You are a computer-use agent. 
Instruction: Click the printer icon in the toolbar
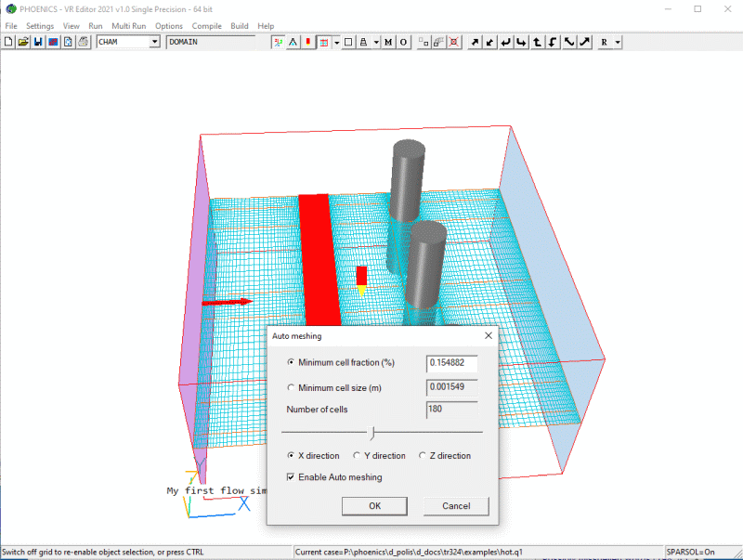83,42
